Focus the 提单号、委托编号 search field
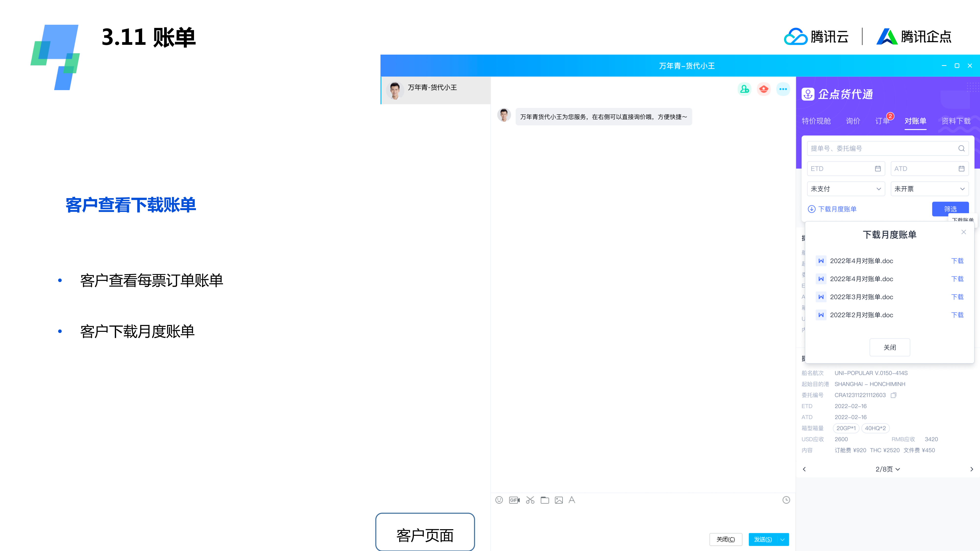The height and width of the screenshot is (551, 980). pos(888,148)
